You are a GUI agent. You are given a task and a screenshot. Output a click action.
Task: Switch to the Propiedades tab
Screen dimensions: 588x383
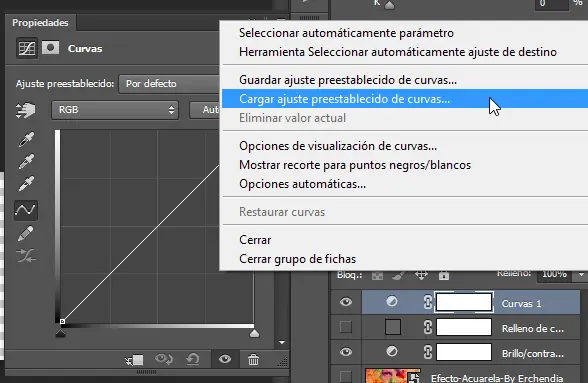click(x=40, y=23)
